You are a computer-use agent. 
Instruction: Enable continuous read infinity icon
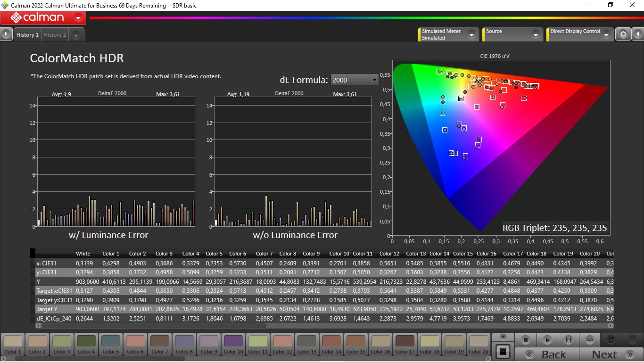click(590, 340)
